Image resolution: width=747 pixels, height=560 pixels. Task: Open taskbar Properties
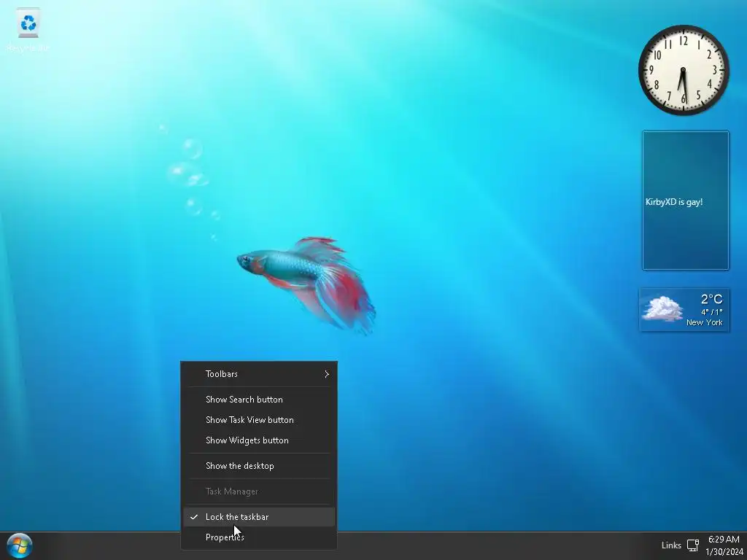[x=259, y=537]
